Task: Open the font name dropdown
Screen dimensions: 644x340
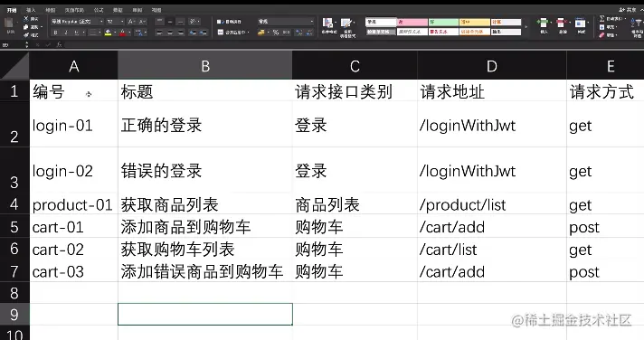Action: click(x=77, y=22)
